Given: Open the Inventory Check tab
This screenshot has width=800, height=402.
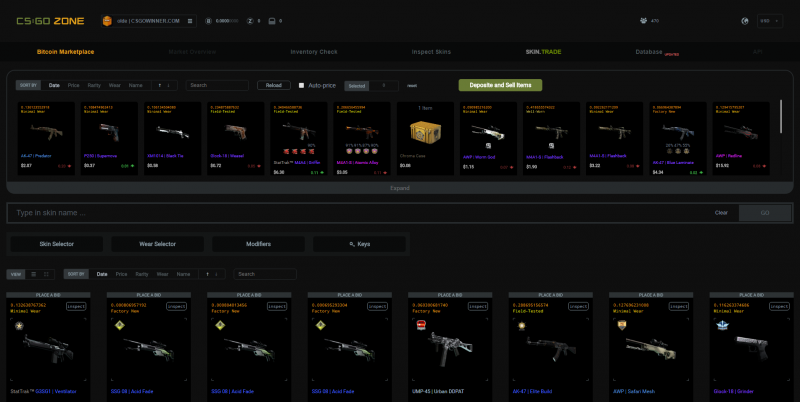Looking at the screenshot, I should (x=314, y=52).
